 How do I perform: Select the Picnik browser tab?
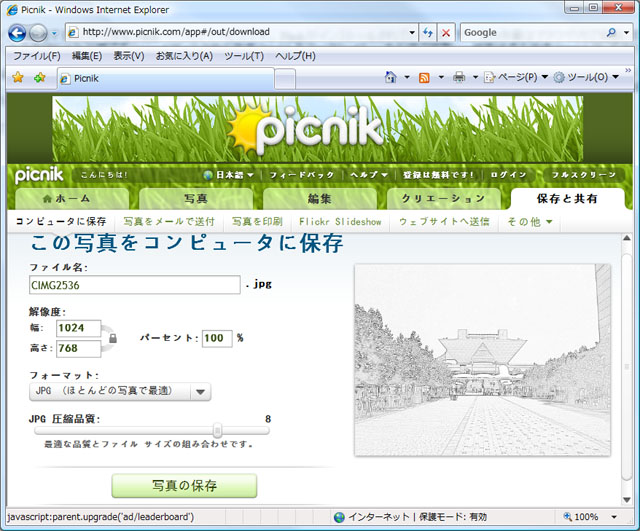point(165,78)
